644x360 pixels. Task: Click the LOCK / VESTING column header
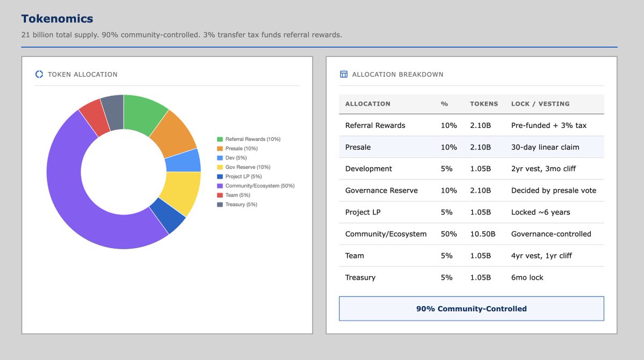540,104
